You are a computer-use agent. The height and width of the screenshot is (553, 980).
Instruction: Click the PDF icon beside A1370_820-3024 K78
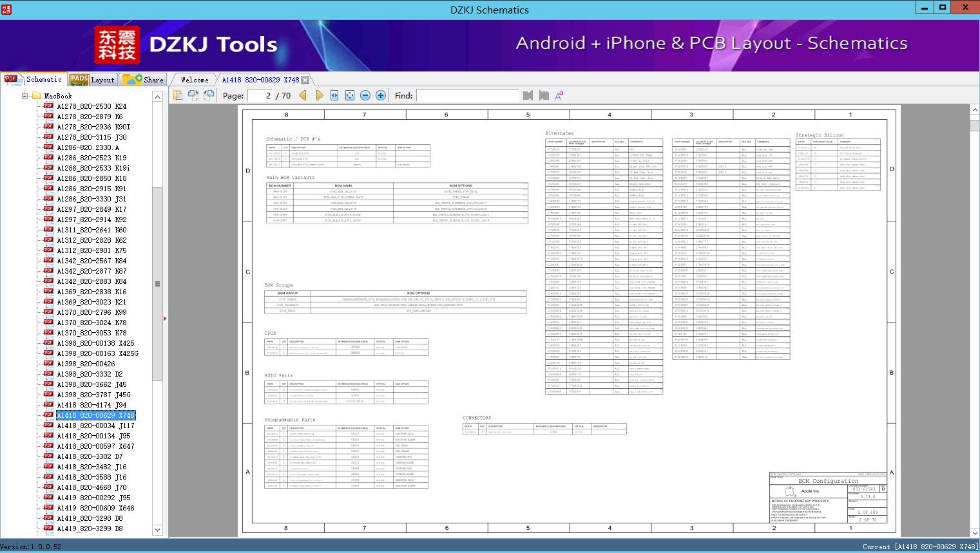click(48, 323)
